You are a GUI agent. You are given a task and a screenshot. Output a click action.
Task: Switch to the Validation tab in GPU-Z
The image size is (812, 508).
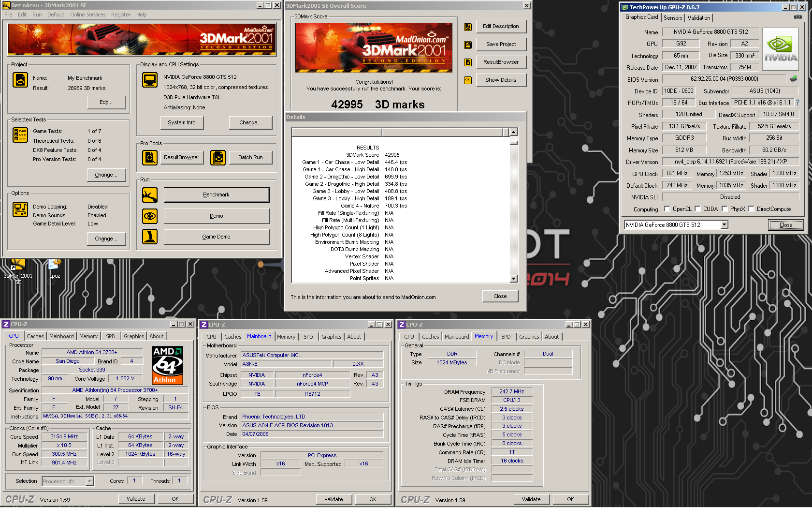pos(699,18)
